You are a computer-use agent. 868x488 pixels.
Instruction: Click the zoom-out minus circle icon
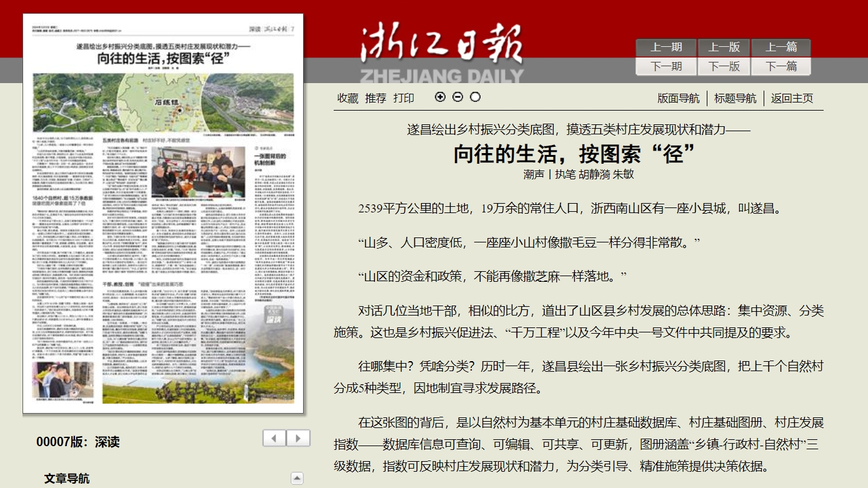[457, 97]
